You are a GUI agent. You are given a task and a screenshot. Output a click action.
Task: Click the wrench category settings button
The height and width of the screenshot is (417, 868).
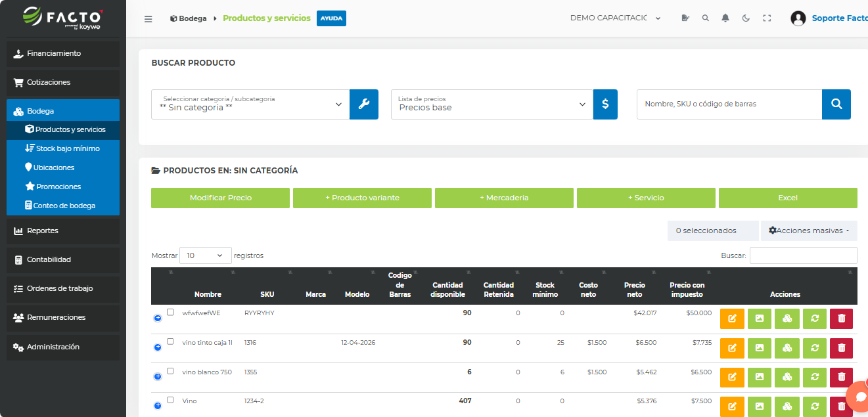[364, 104]
